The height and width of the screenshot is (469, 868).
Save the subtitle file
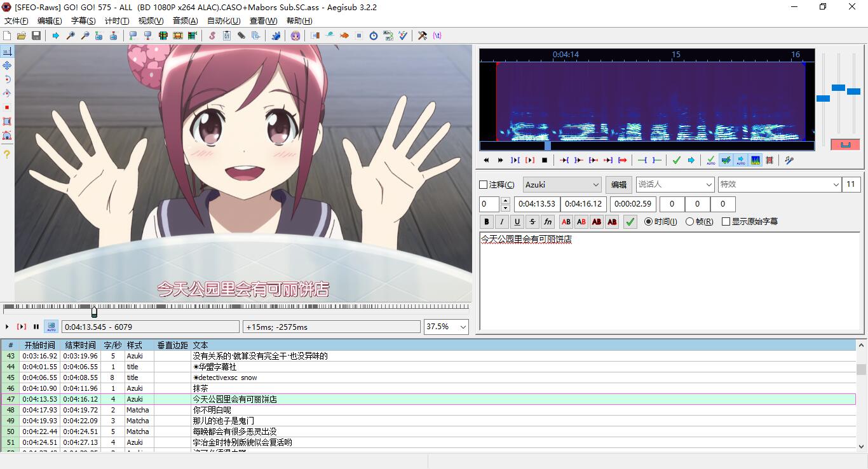(36, 36)
